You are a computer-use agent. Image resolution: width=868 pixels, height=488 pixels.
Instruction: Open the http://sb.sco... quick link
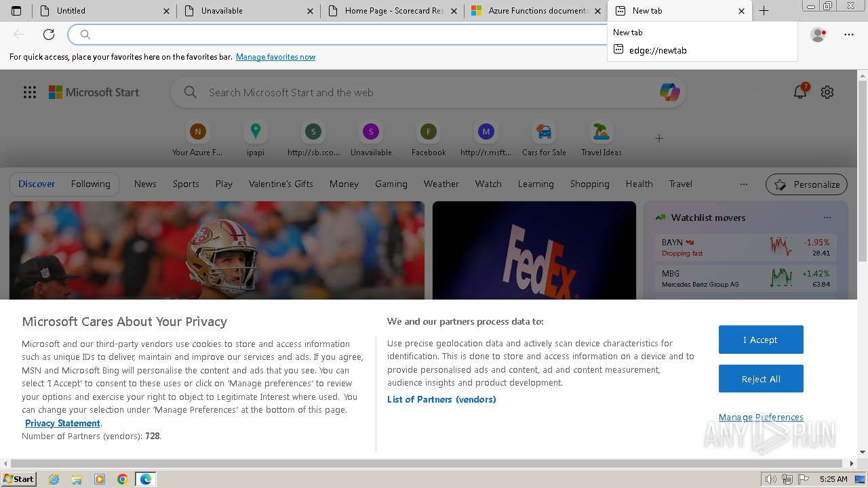coord(313,139)
